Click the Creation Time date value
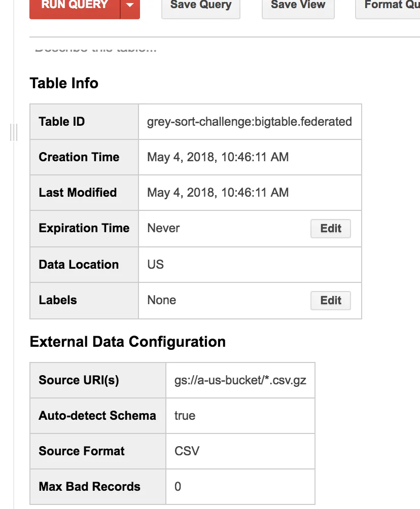This screenshot has width=420, height=509. 218,157
